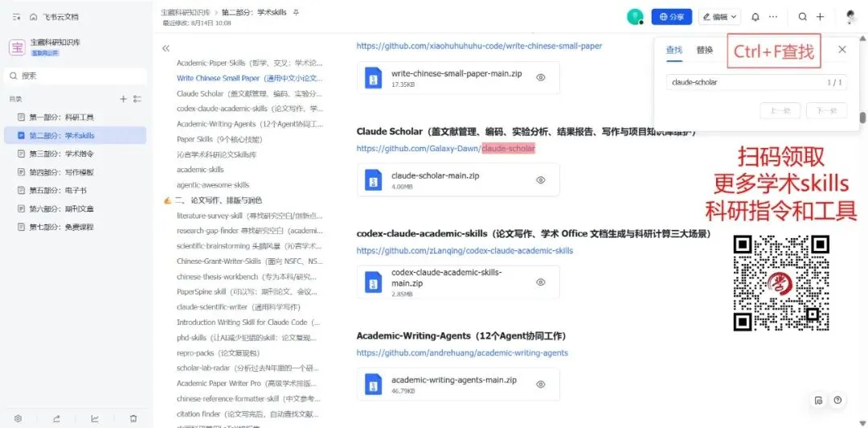Preview claude-scholar-main.zip with eye icon

click(x=541, y=179)
